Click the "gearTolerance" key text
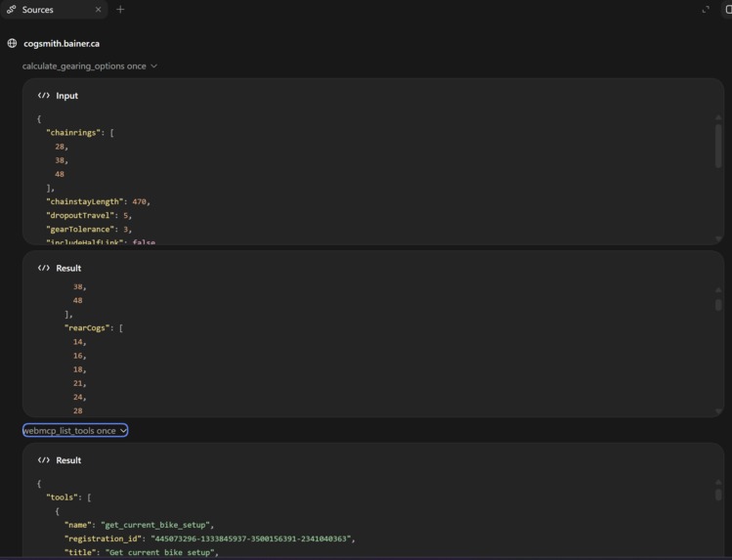 click(x=80, y=229)
